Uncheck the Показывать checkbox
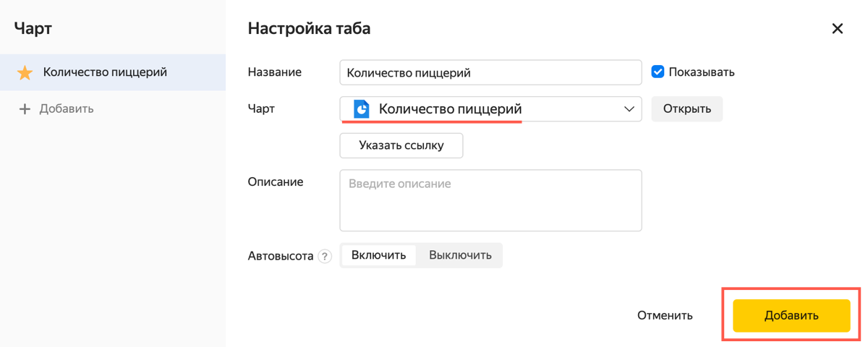Viewport: 868px width, 347px height. (x=658, y=72)
